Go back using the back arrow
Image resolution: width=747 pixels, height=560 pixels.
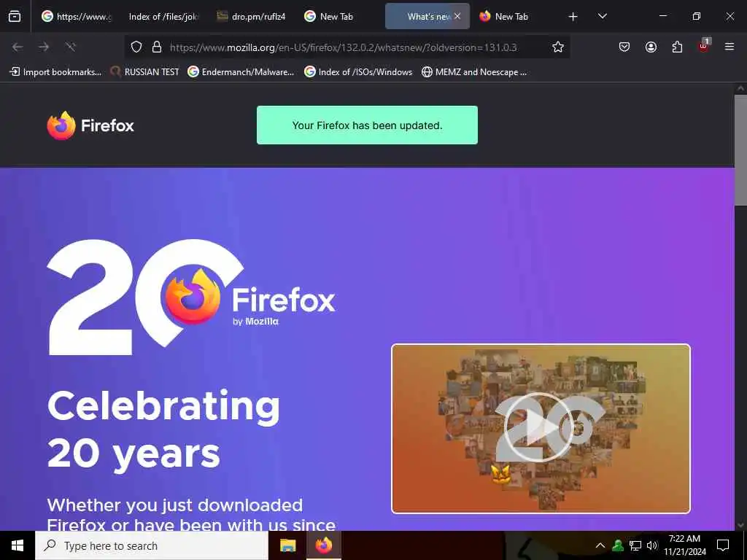coord(18,47)
